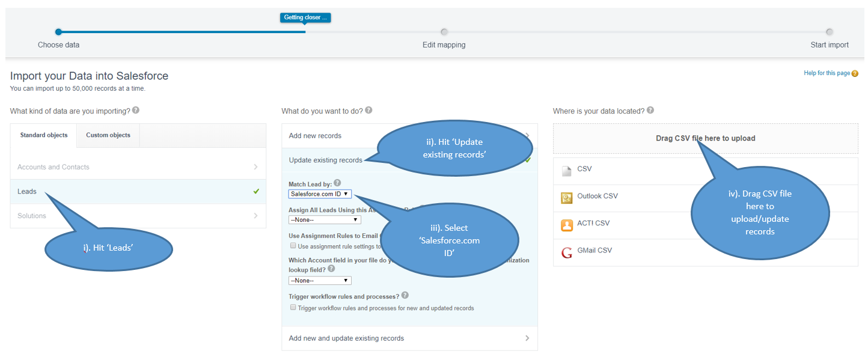Click the help icon beside 'Match Lead by:'
Screen dimensions: 868x354
coord(337,183)
